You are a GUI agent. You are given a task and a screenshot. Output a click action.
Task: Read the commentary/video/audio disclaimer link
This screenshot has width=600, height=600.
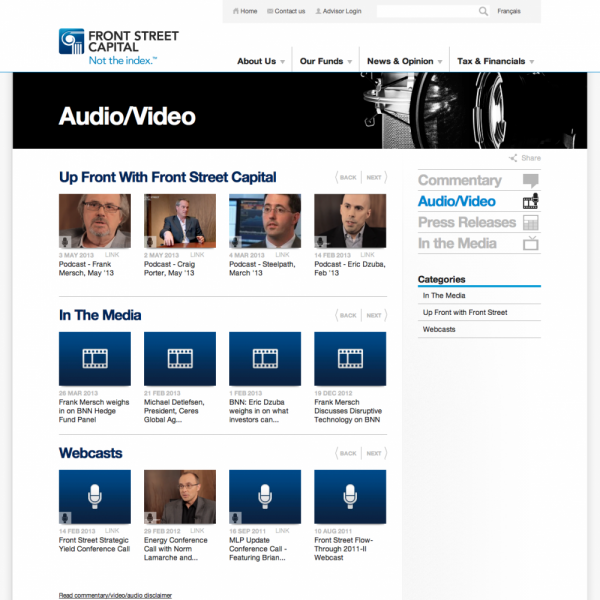tap(115, 595)
